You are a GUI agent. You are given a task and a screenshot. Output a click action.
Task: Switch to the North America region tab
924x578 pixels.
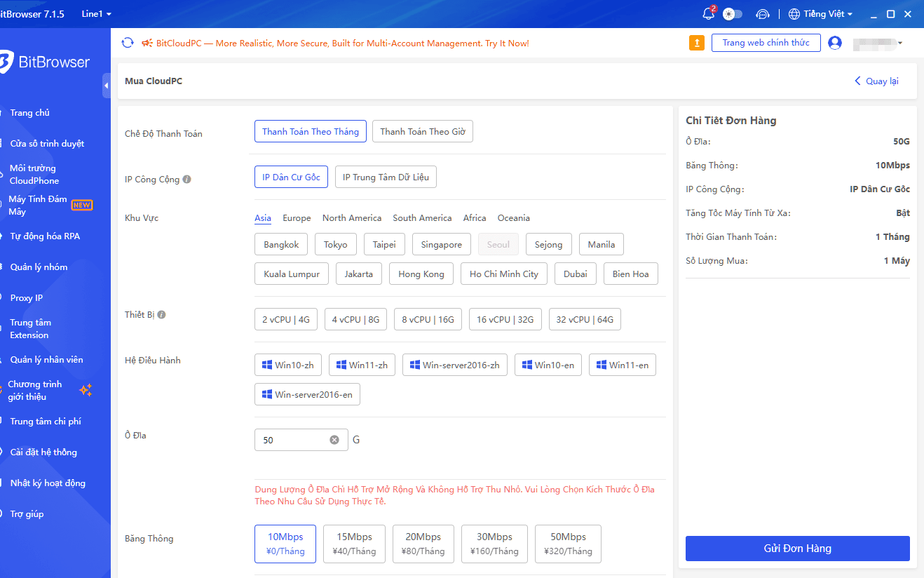pyautogui.click(x=352, y=218)
